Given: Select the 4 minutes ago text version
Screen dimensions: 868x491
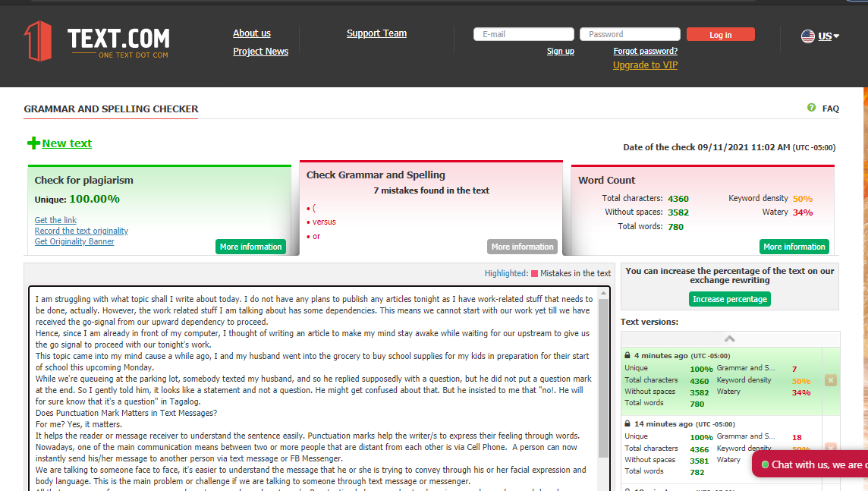Looking at the screenshot, I should tap(722, 381).
